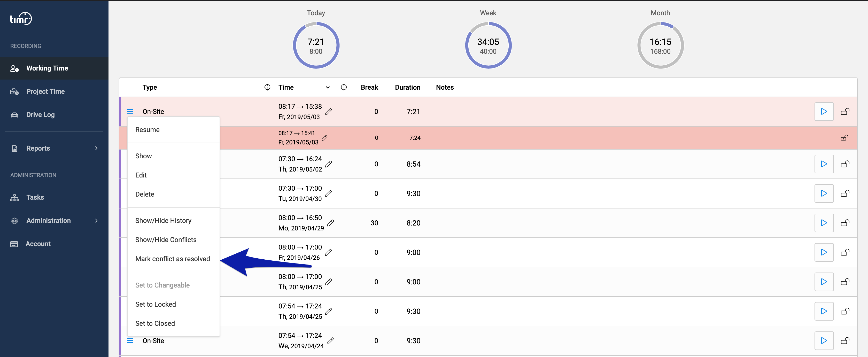This screenshot has height=357, width=868.
Task: Open hamburger menu of 2019/05/03 On-Site row
Action: pos(130,112)
